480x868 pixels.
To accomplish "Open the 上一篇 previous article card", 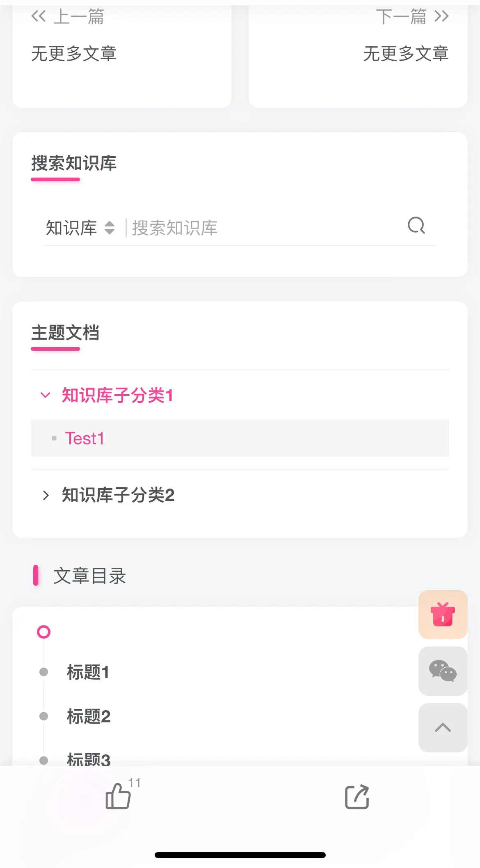I will pyautogui.click(x=122, y=56).
